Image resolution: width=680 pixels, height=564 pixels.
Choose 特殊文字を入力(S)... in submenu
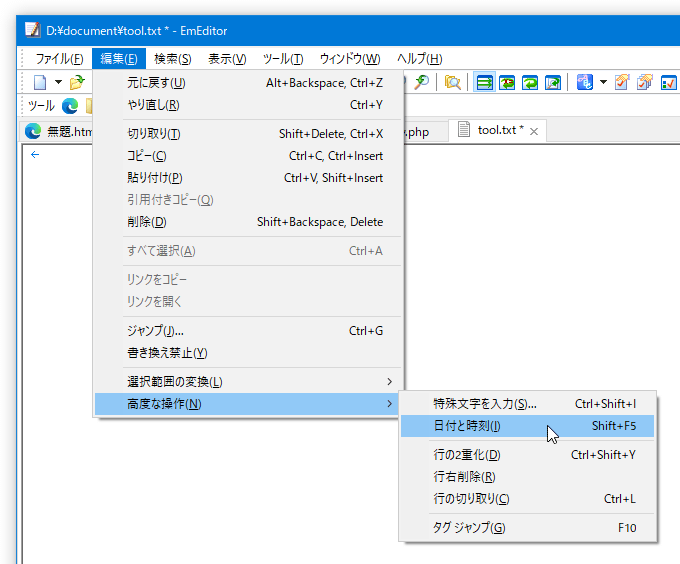pyautogui.click(x=527, y=404)
